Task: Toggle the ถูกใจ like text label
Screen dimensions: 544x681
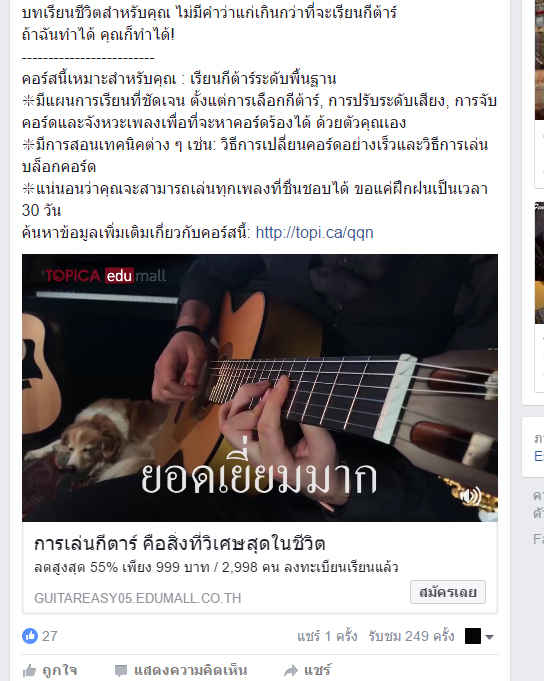Action: (x=59, y=671)
